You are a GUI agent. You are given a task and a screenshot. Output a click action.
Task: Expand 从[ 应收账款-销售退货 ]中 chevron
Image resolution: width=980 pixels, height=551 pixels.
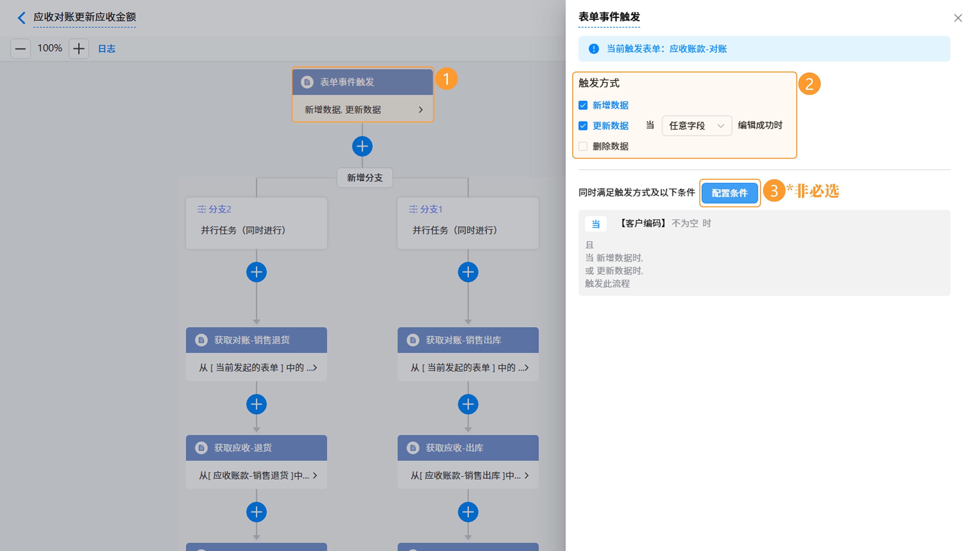coord(315,475)
